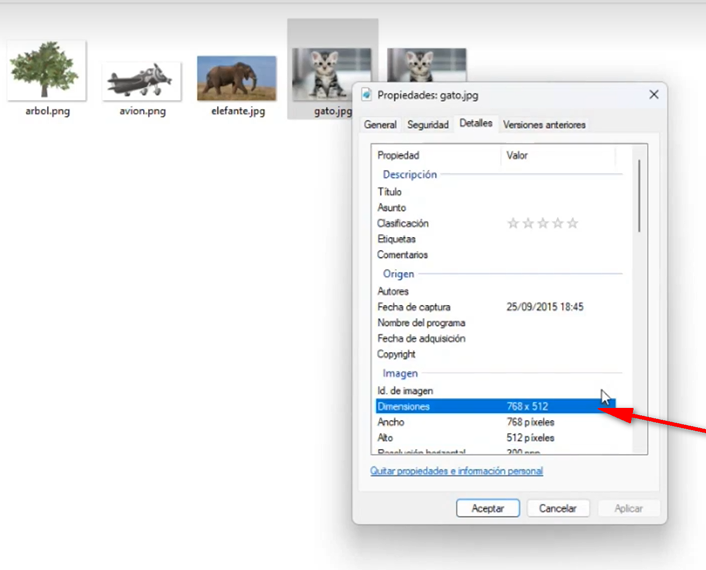Viewport: 706px width, 570px height.
Task: Set Clasificación rating to one star
Action: (513, 223)
